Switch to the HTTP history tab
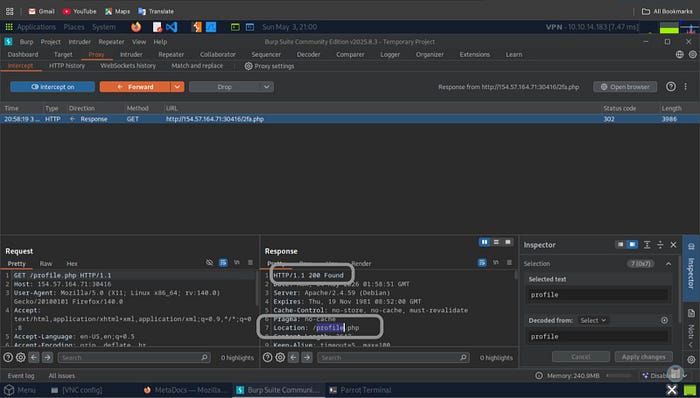The height and width of the screenshot is (398, 700). pos(67,66)
